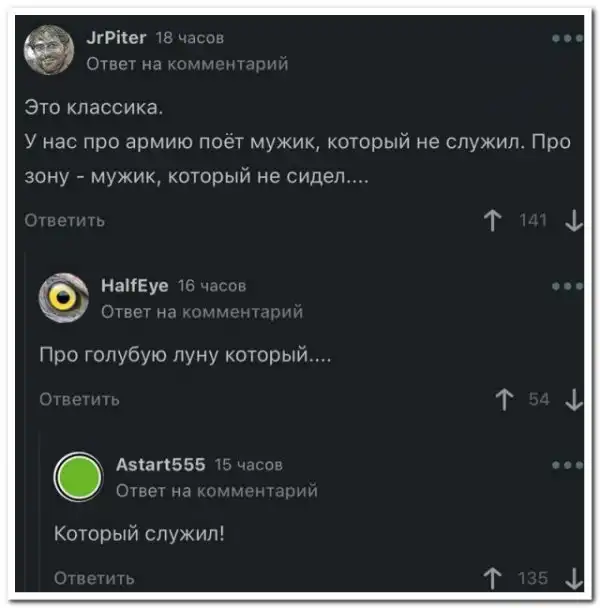
Task: Follow 'Ответ на комментарий' link under JrPiter
Action: pos(187,64)
